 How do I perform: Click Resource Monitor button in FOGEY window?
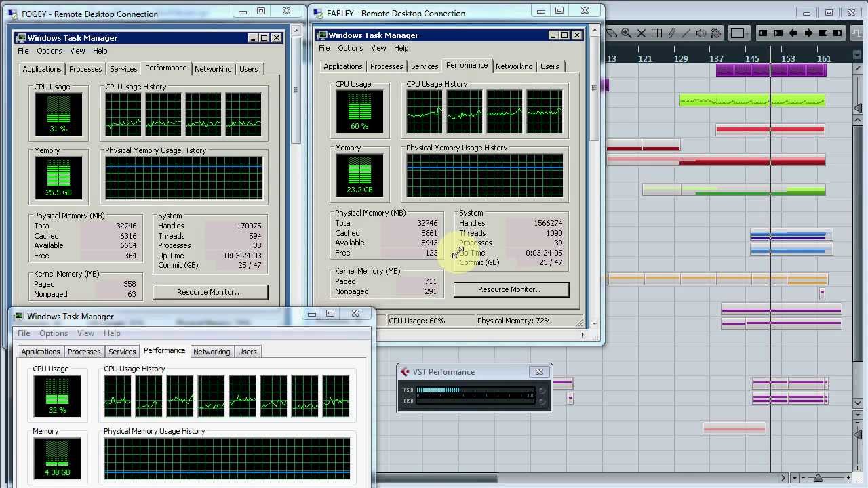click(x=210, y=292)
